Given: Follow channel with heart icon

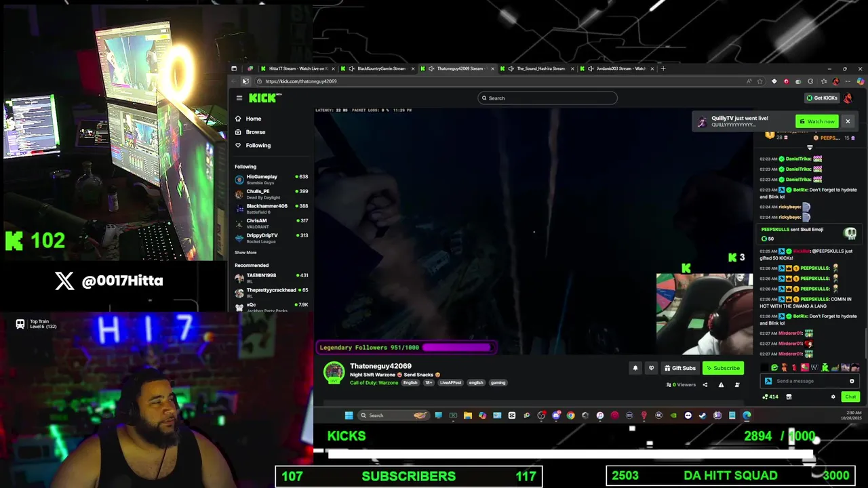Looking at the screenshot, I should coord(652,368).
